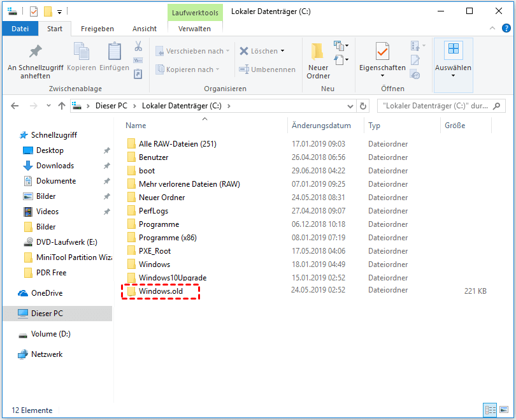This screenshot has height=420, width=516.
Task: Click Lokaler Datenträger (C:) breadcrumb segment
Action: (182, 106)
